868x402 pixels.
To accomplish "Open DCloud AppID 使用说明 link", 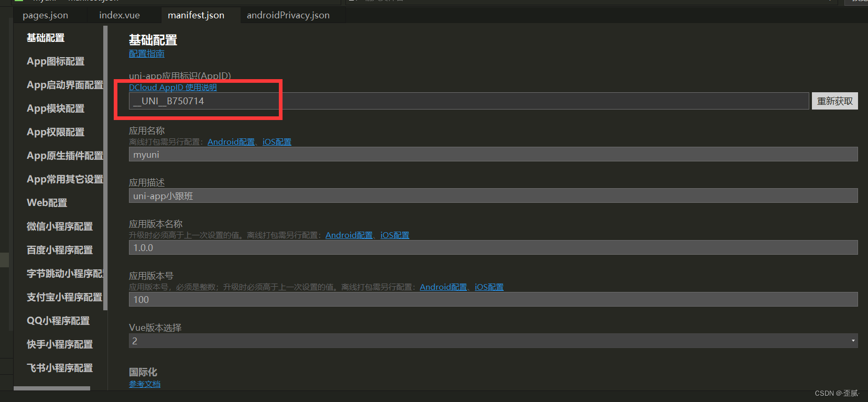I will pos(173,88).
